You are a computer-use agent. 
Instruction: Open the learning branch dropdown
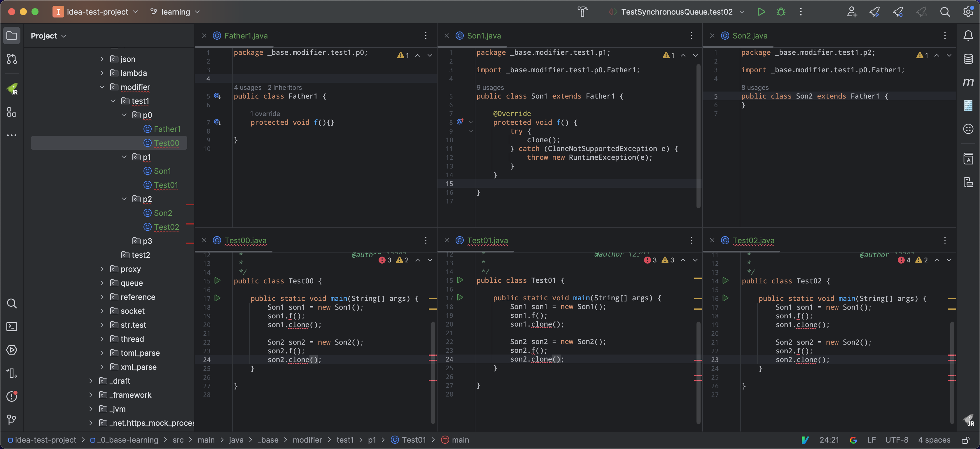click(x=175, y=12)
